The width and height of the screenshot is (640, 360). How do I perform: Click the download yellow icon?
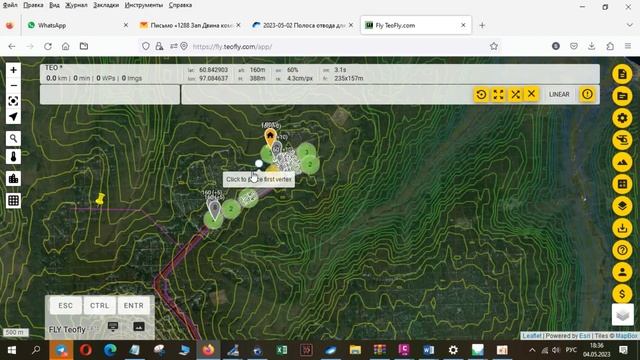click(x=622, y=228)
